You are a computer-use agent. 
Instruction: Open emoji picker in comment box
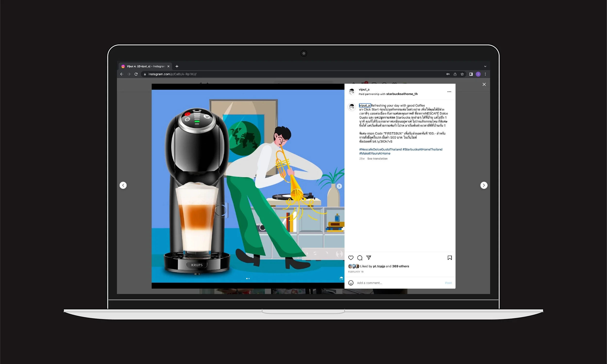click(x=351, y=283)
